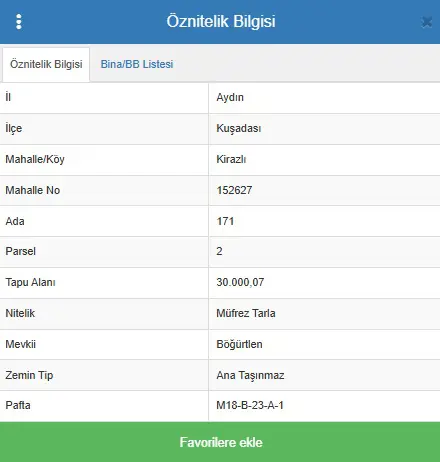The height and width of the screenshot is (462, 440).
Task: Select the Tapu Alanı value 30.000,07
Action: point(240,282)
